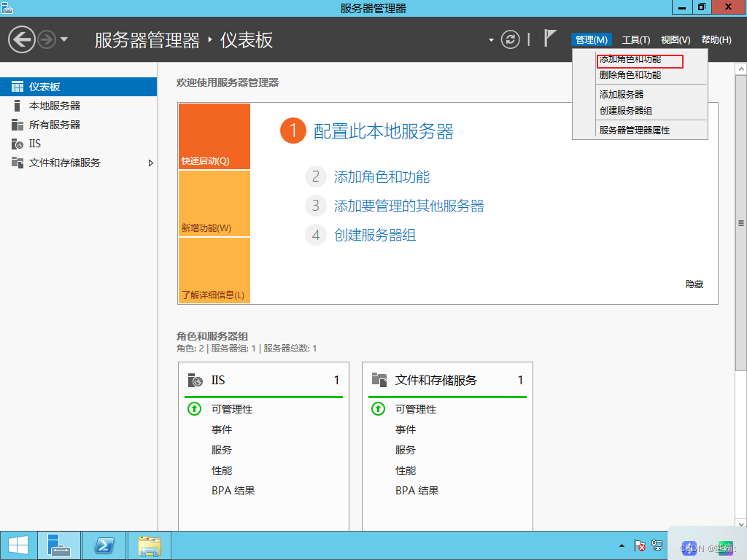Click the 添加要管理的其他服务器 link
Screen dimensions: 747x560
[x=409, y=206]
